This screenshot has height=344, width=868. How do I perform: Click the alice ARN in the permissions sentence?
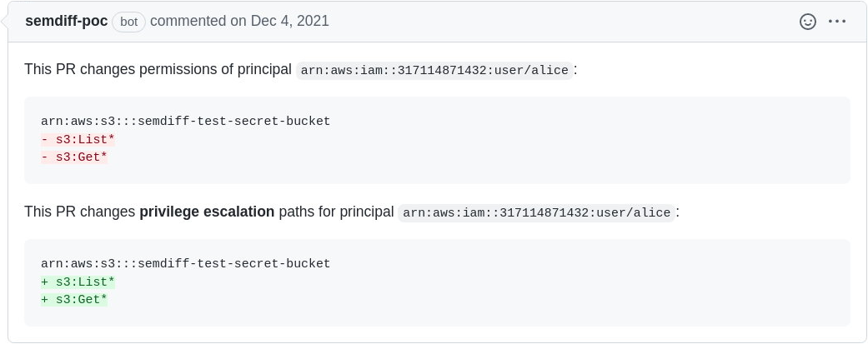tap(434, 71)
